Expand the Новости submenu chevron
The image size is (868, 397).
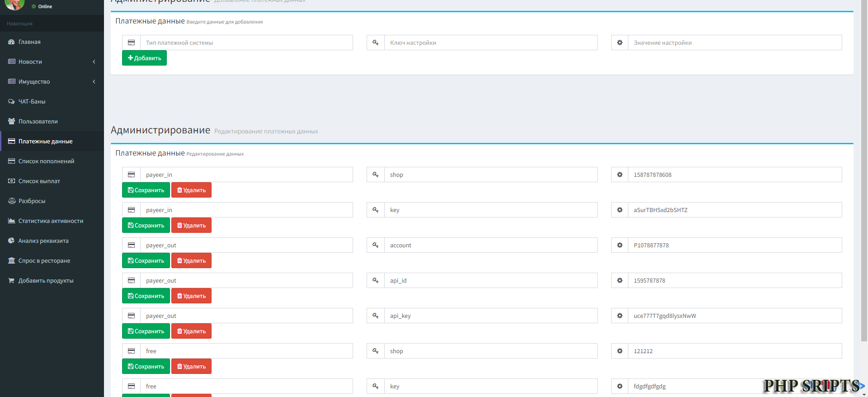[94, 62]
